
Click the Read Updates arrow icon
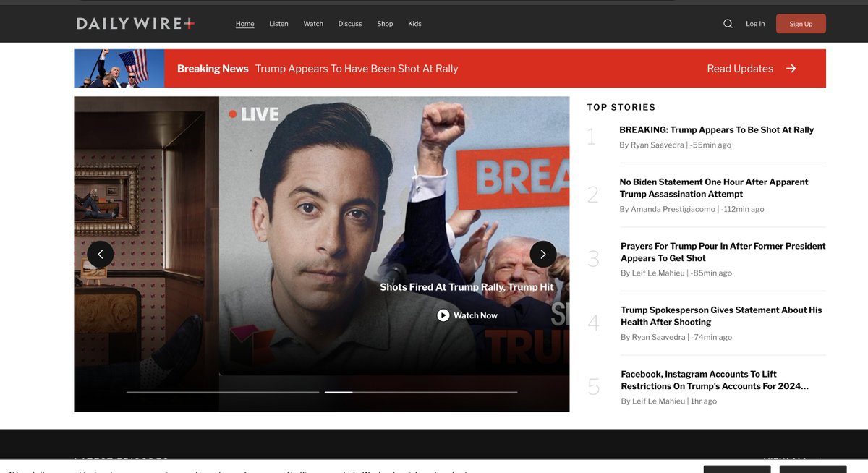coord(791,69)
